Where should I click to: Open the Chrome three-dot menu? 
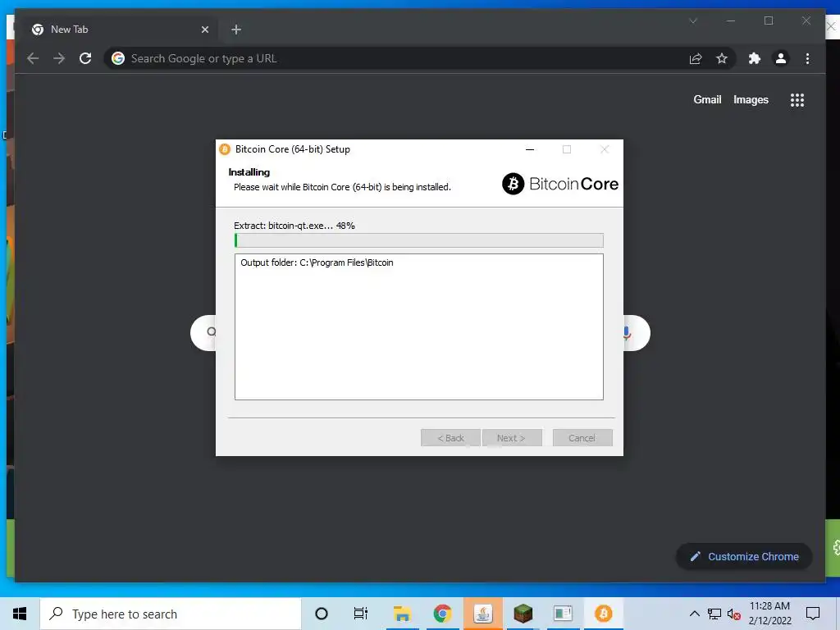point(807,58)
